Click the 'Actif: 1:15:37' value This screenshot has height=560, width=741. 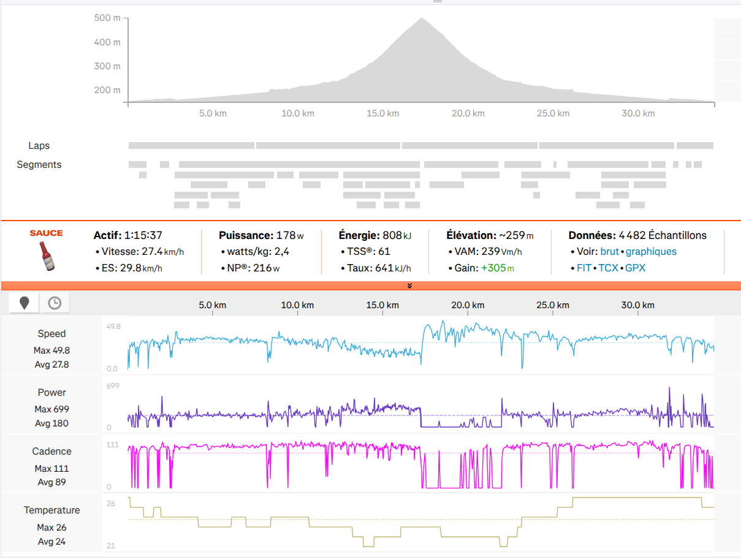[127, 235]
